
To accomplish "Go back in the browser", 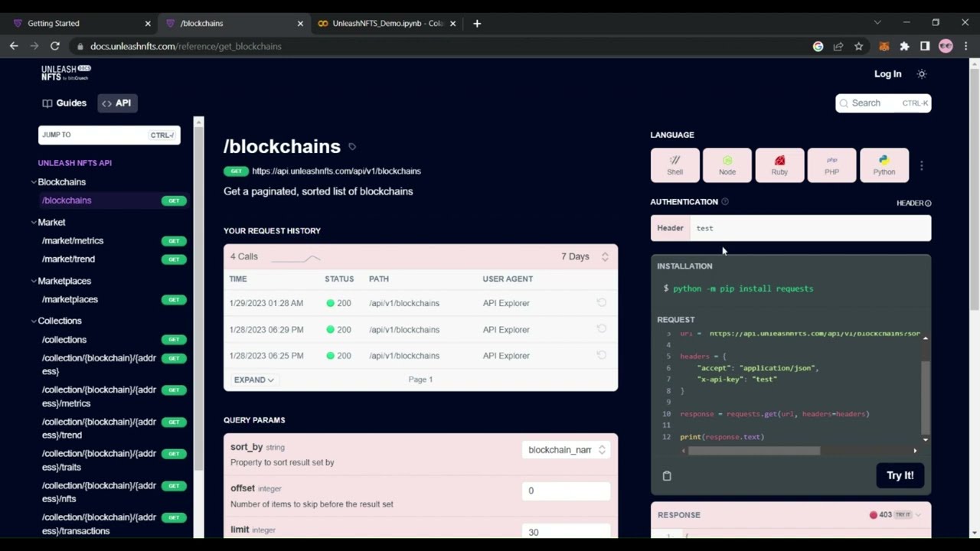I will 14,46.
